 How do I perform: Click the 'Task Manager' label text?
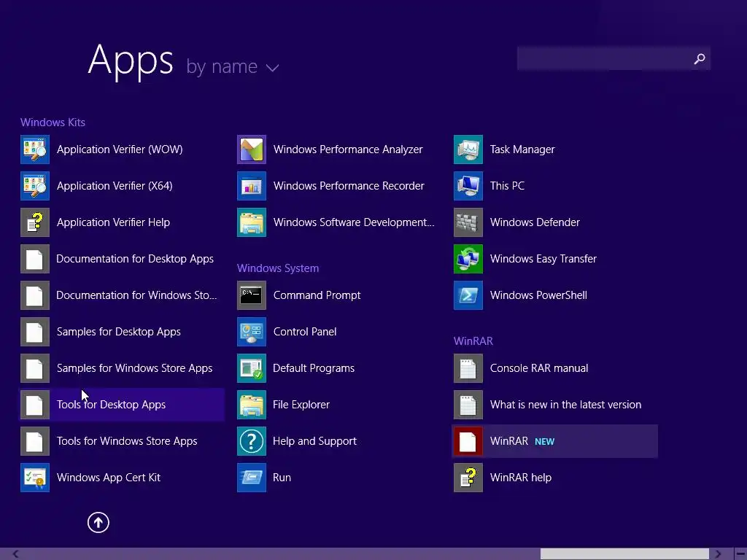[522, 149]
